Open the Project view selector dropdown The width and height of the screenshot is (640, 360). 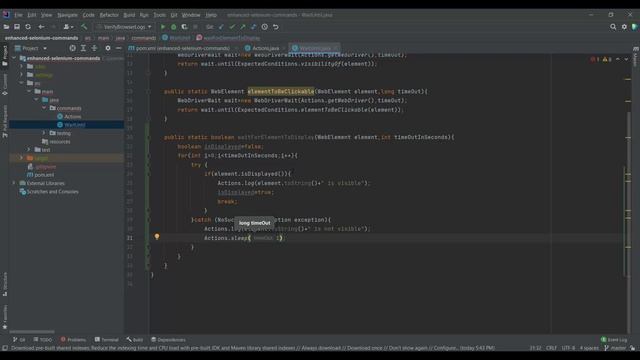point(31,48)
